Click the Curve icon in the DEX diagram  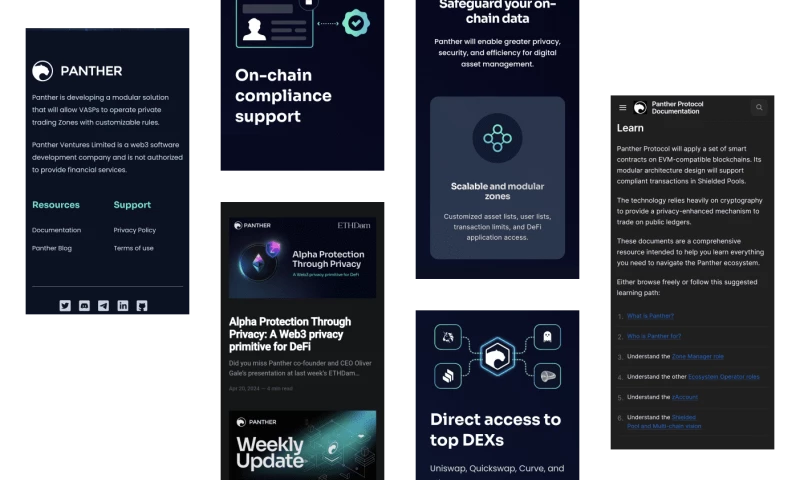(x=547, y=376)
